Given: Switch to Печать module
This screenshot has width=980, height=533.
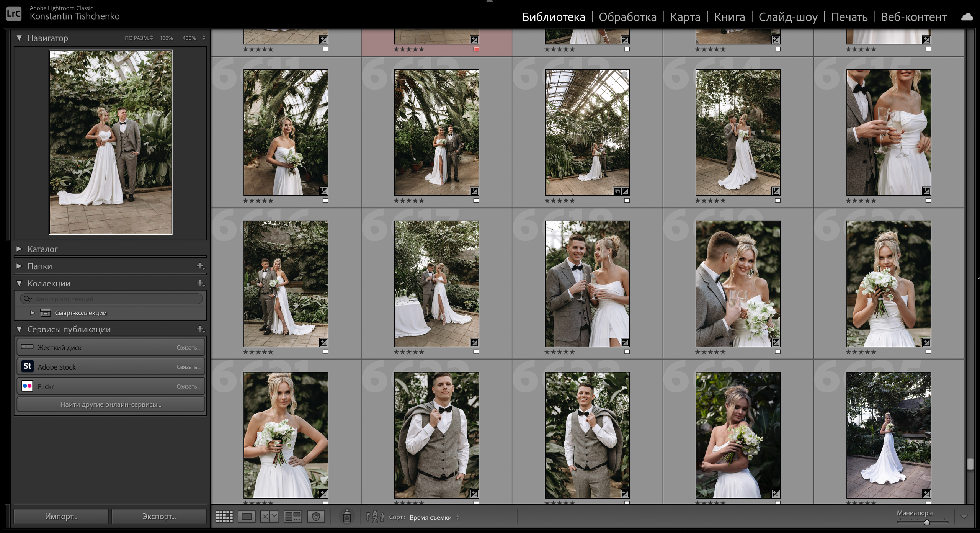Looking at the screenshot, I should pos(849,17).
